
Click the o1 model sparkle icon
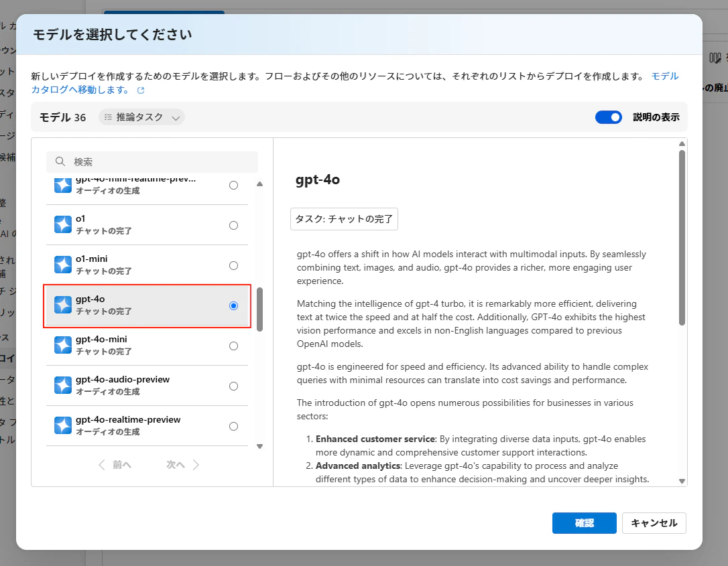[x=63, y=224]
